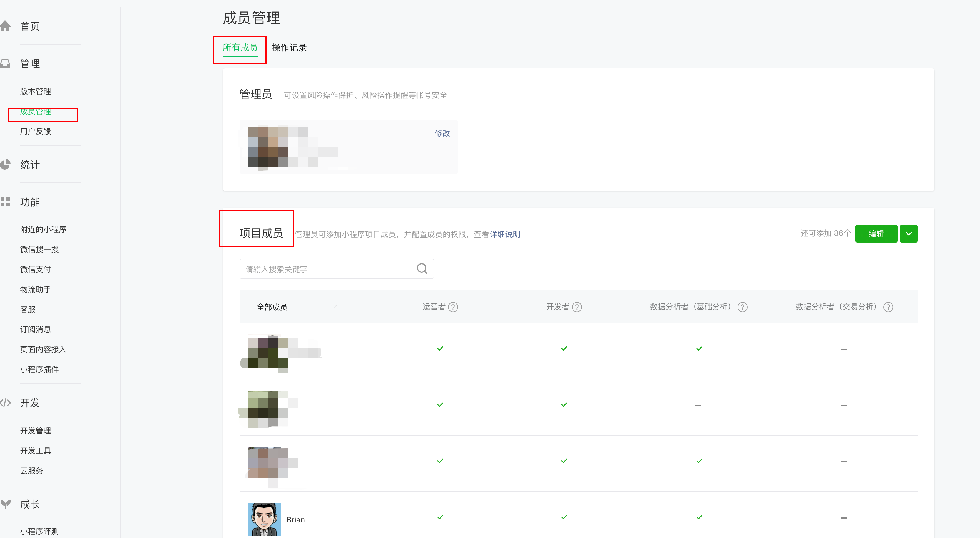The image size is (980, 538).
Task: Click help icon next to 开发者
Action: pos(577,307)
